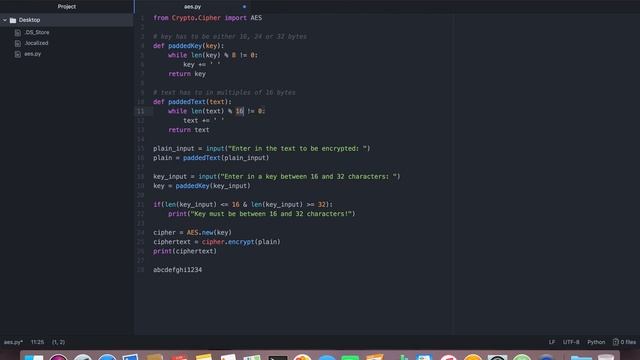The width and height of the screenshot is (640, 360).
Task: Click 'Enter in the text to be encrypted' string
Action: pos(299,149)
